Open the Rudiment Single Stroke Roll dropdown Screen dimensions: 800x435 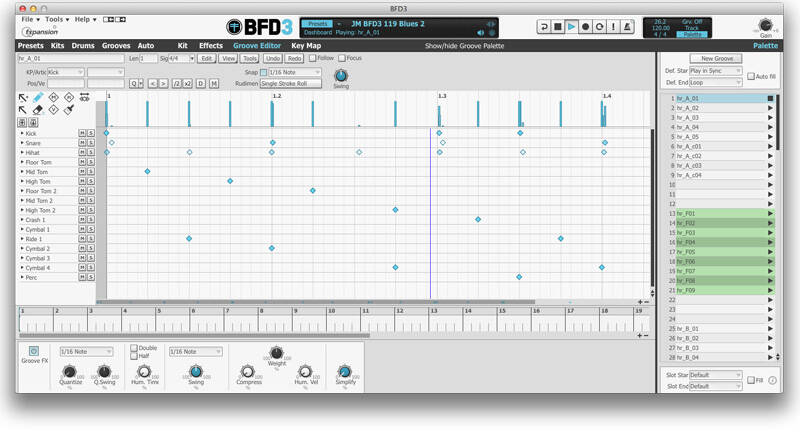291,84
